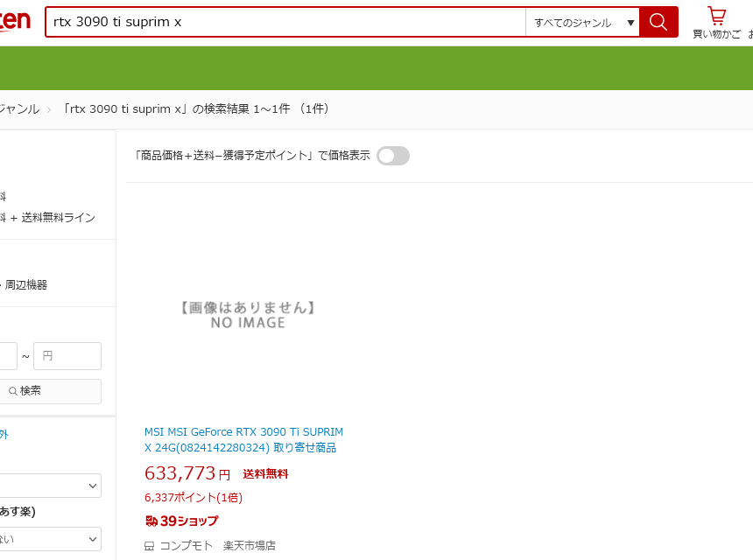Click the maximum price 円 input field
The height and width of the screenshot is (560, 753).
tap(67, 356)
